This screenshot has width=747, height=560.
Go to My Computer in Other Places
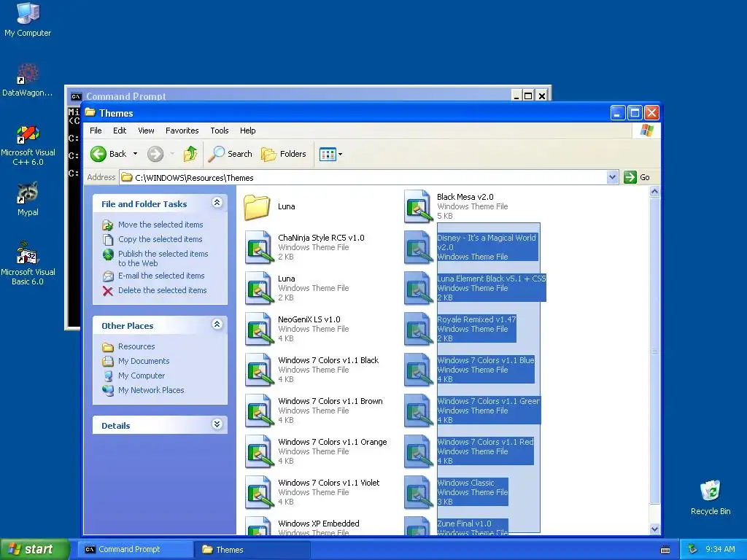[x=142, y=376]
